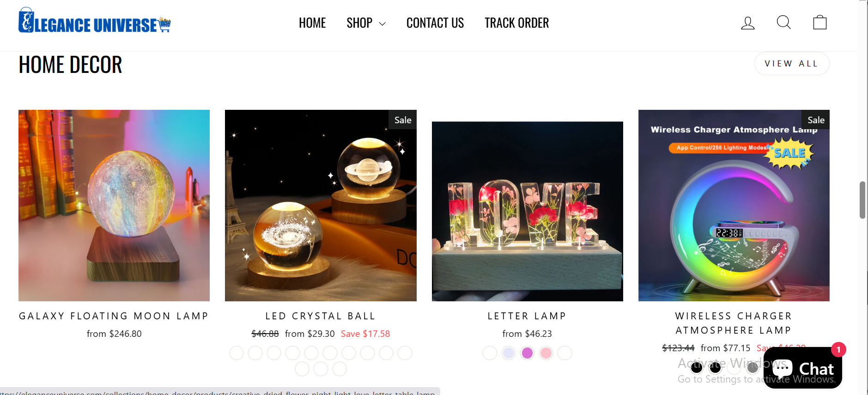Expand the SHOP dropdown menu
This screenshot has height=395, width=868.
pos(366,23)
